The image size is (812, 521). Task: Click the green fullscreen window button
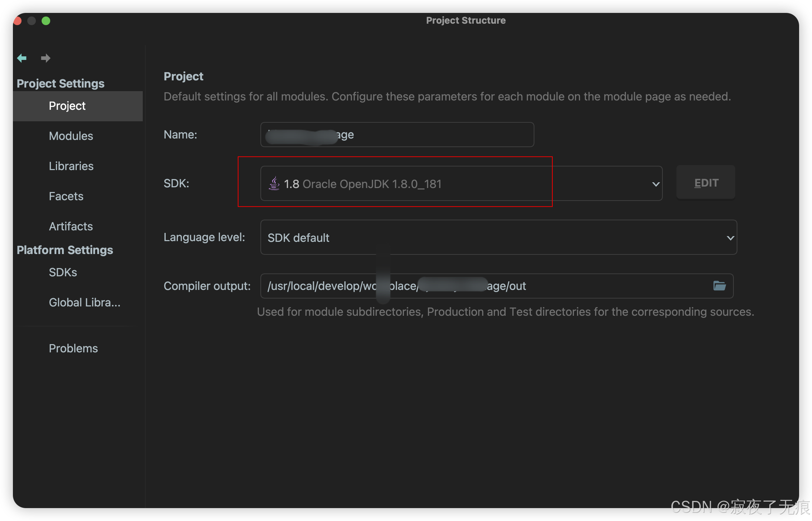[46, 21]
